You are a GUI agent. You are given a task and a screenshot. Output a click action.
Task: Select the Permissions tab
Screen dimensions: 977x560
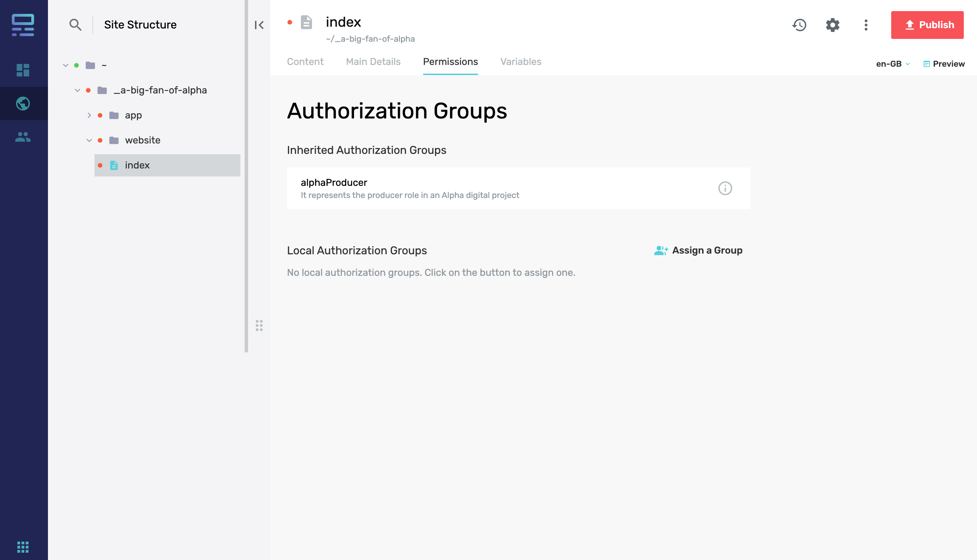(450, 61)
